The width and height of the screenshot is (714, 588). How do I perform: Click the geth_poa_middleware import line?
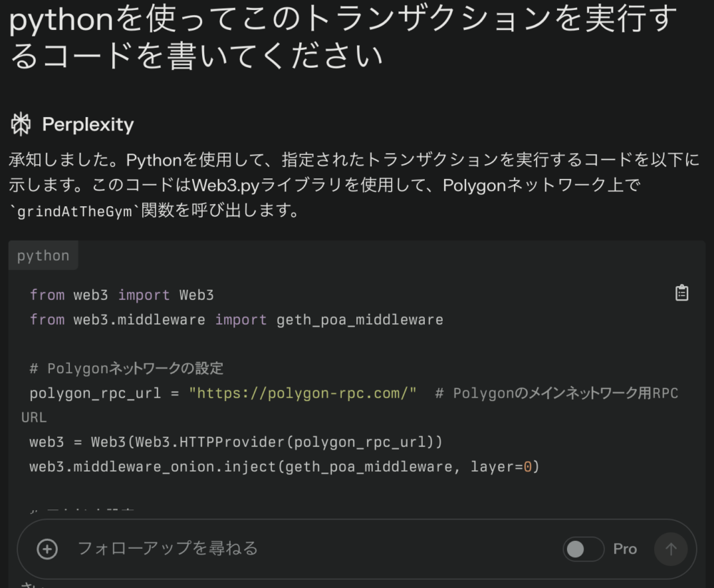[236, 320]
